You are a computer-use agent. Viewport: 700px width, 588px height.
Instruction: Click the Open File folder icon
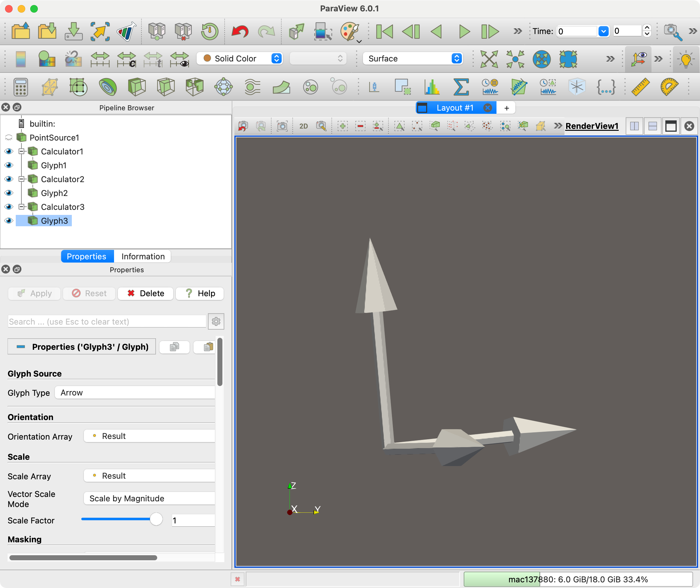click(20, 31)
